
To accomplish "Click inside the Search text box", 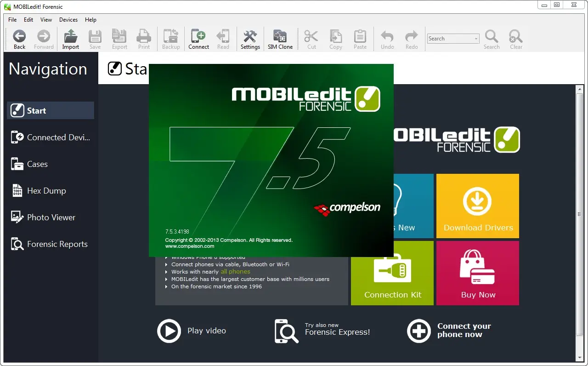I will tap(450, 39).
